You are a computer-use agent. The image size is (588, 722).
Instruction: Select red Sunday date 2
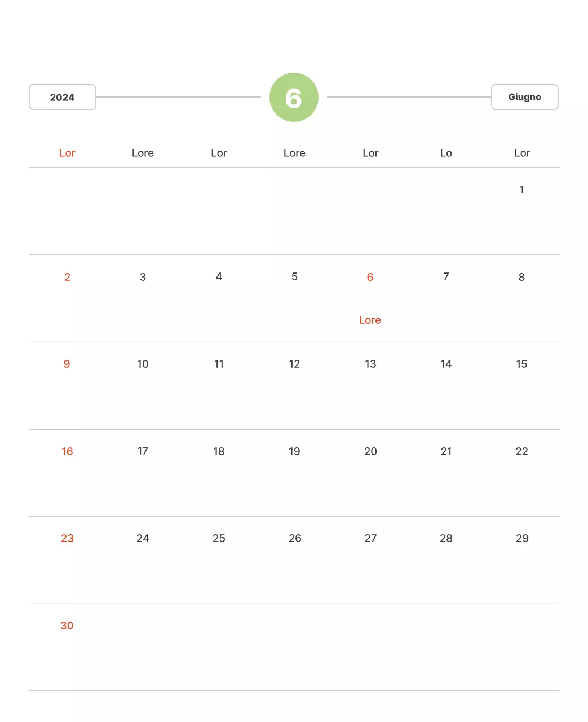coord(67,277)
